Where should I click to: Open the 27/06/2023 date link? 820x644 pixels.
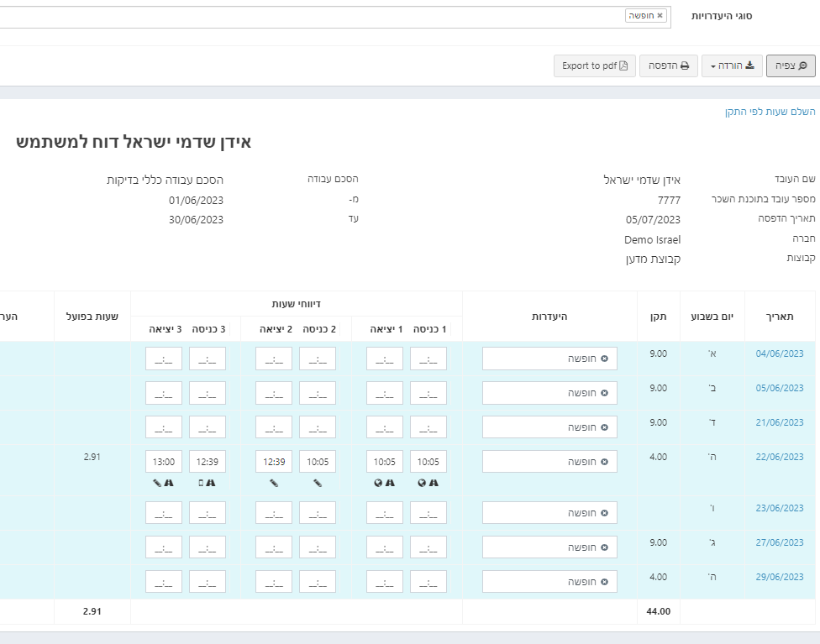click(779, 542)
